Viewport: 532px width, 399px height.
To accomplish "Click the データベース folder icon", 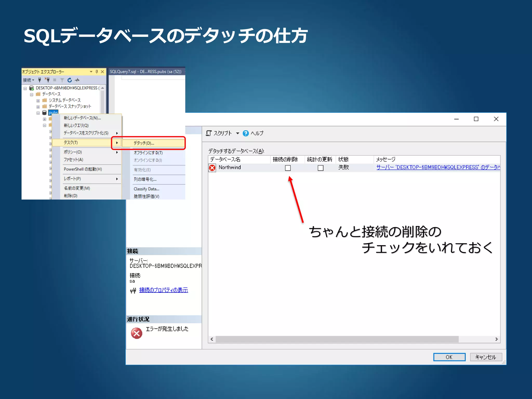I will coord(38,94).
